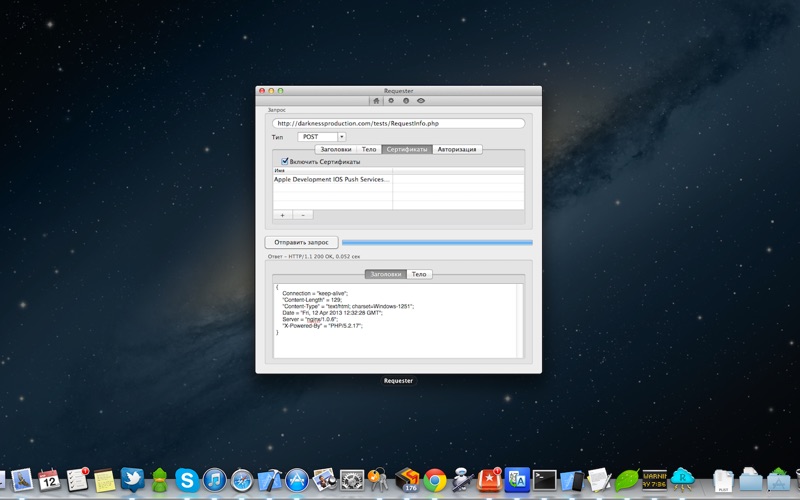The width and height of the screenshot is (800, 500).
Task: Click the eye icon in the toolbar
Action: coord(421,101)
